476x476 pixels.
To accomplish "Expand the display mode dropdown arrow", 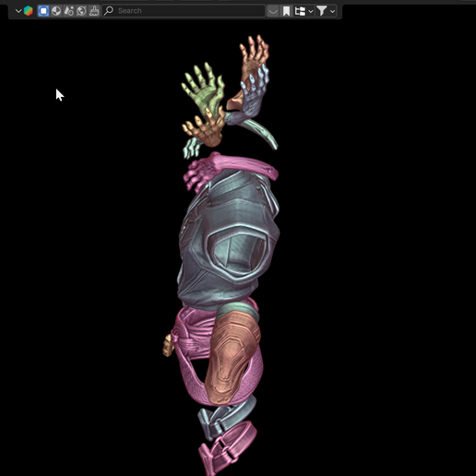I will point(311,12).
